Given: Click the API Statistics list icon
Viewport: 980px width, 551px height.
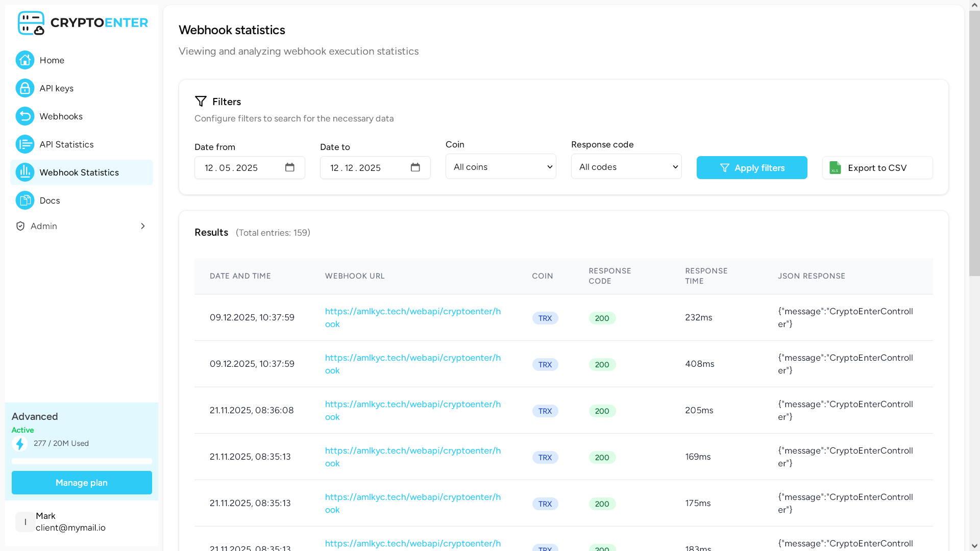Looking at the screenshot, I should pos(24,144).
